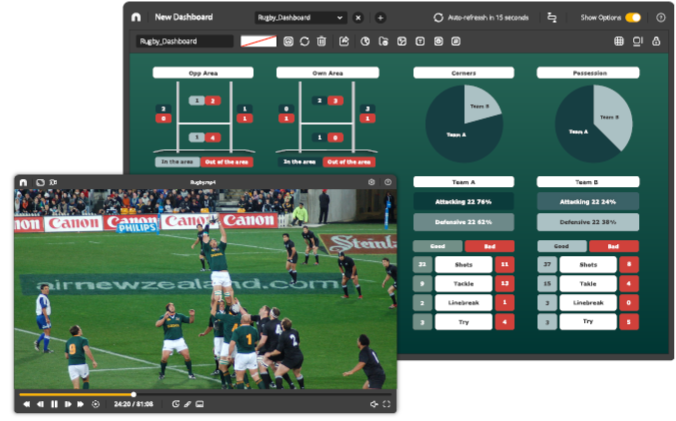Click the refresh icon in dashboard toolbar
Image resolution: width=676 pixels, height=421 pixels.
click(x=304, y=42)
